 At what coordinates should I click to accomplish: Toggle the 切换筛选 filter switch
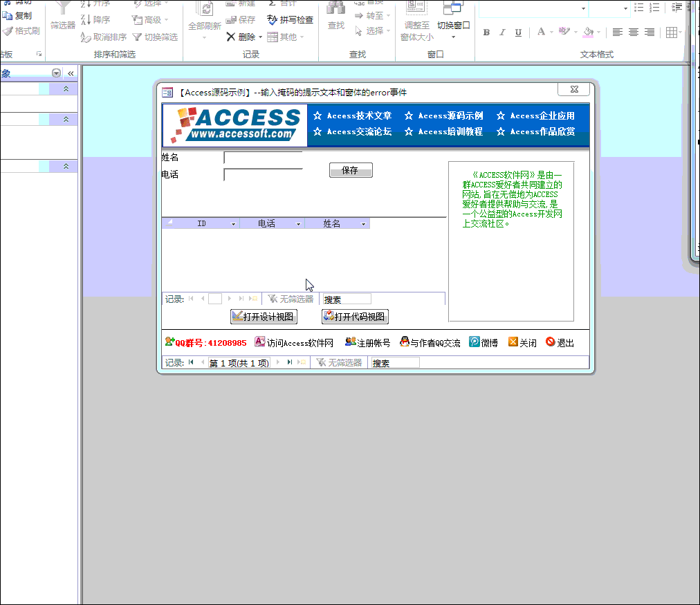click(155, 37)
